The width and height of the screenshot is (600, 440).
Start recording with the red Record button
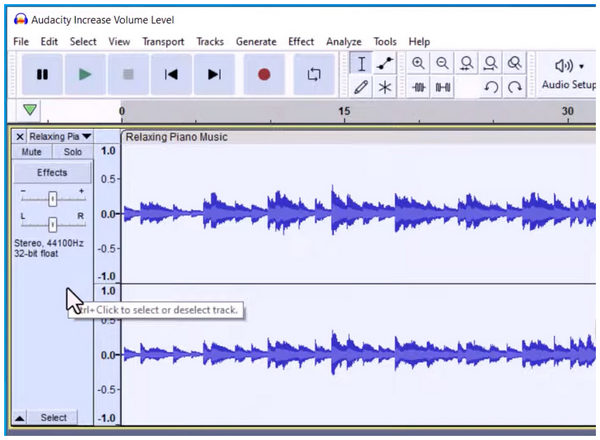pyautogui.click(x=264, y=74)
